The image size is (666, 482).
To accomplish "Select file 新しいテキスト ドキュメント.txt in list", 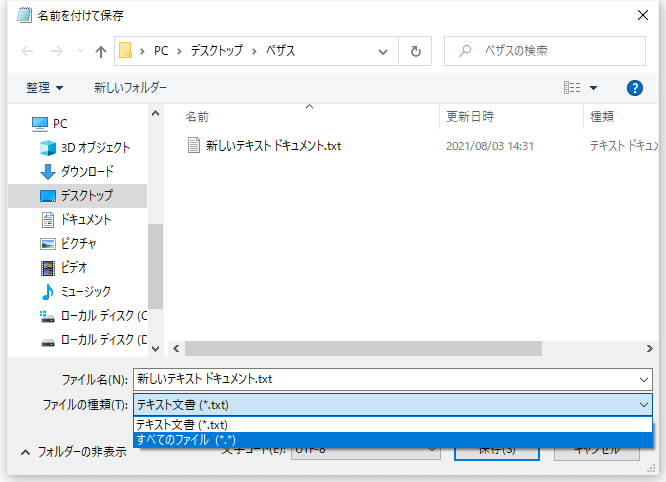I will [x=274, y=146].
